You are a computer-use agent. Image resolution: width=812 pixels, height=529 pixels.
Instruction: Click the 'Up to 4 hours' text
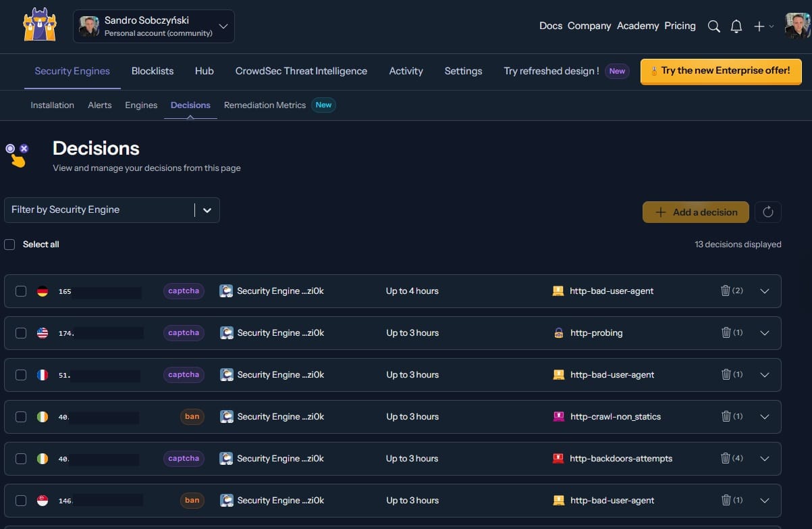coord(412,291)
